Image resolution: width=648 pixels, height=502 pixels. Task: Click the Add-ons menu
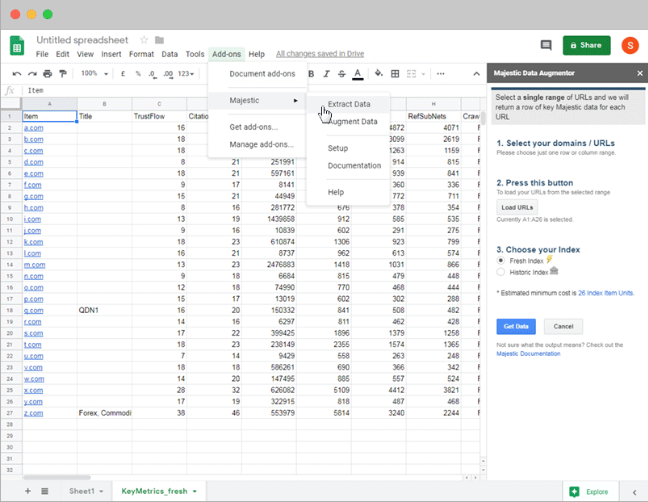226,54
